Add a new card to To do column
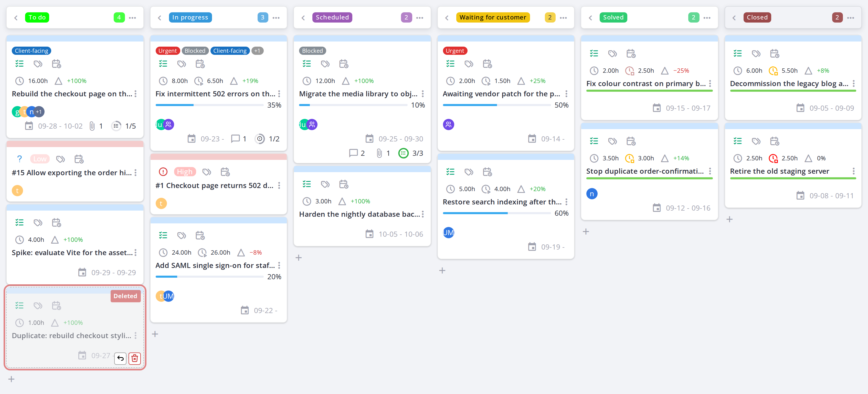Viewport: 868px width, 394px height. 12,379
